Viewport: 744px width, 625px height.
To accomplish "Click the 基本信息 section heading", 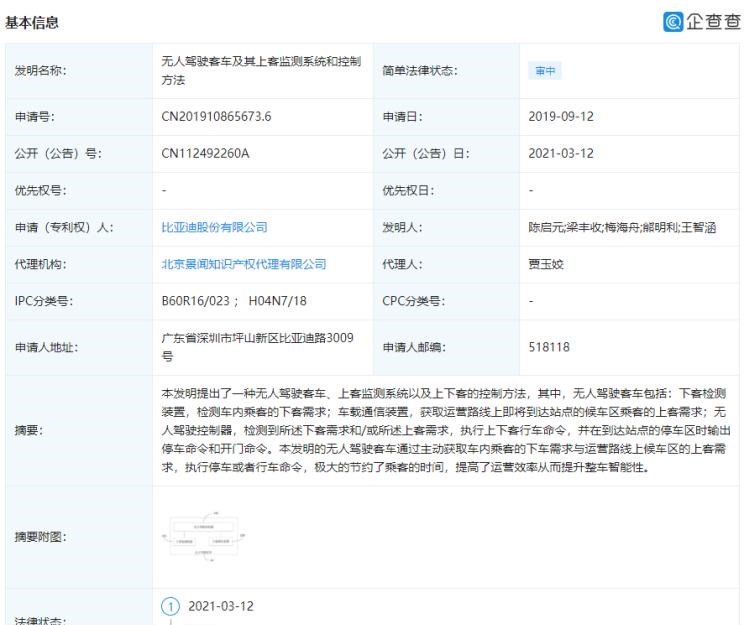I will (32, 22).
